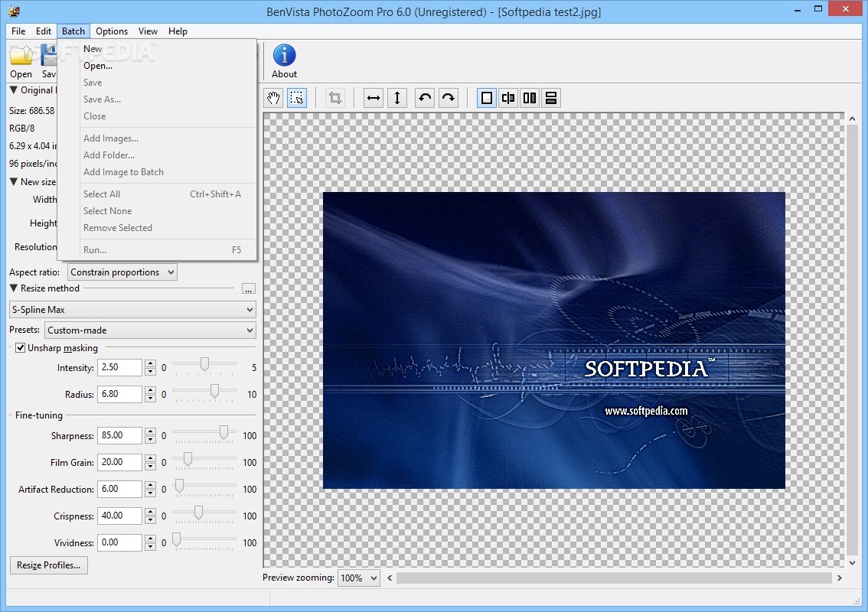
Task: Collapse the New size section
Action: point(14,181)
